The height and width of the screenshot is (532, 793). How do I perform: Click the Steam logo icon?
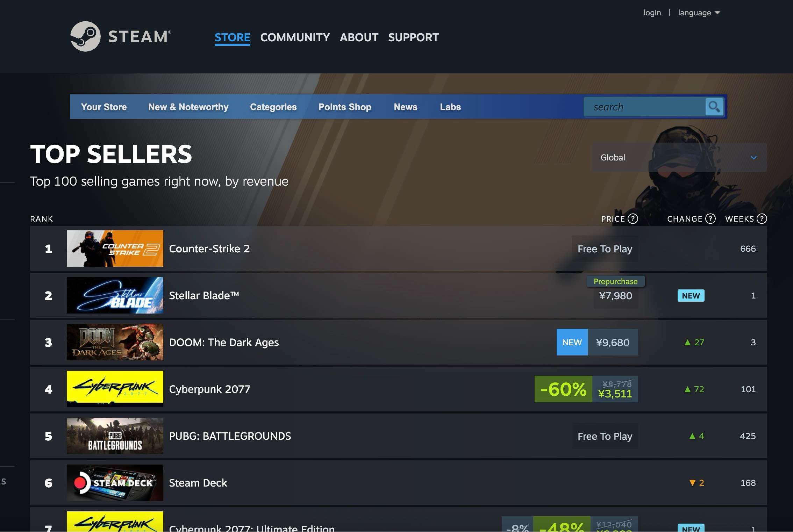[85, 36]
